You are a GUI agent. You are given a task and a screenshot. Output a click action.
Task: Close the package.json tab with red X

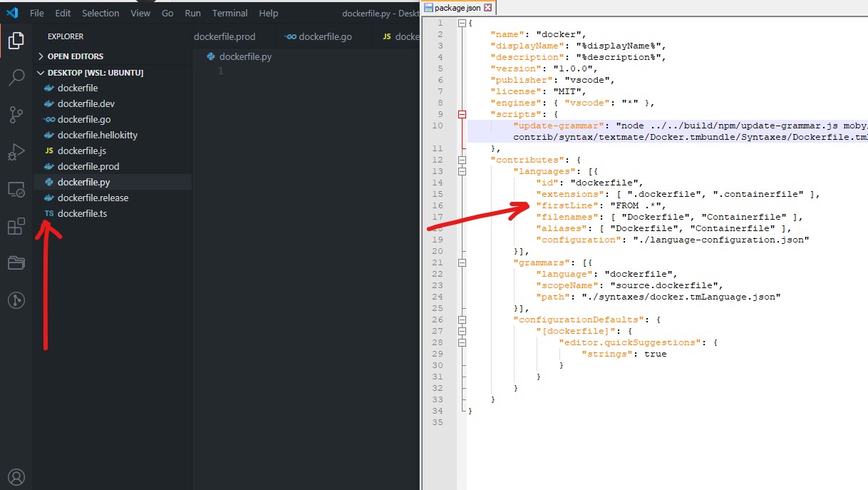pyautogui.click(x=488, y=8)
